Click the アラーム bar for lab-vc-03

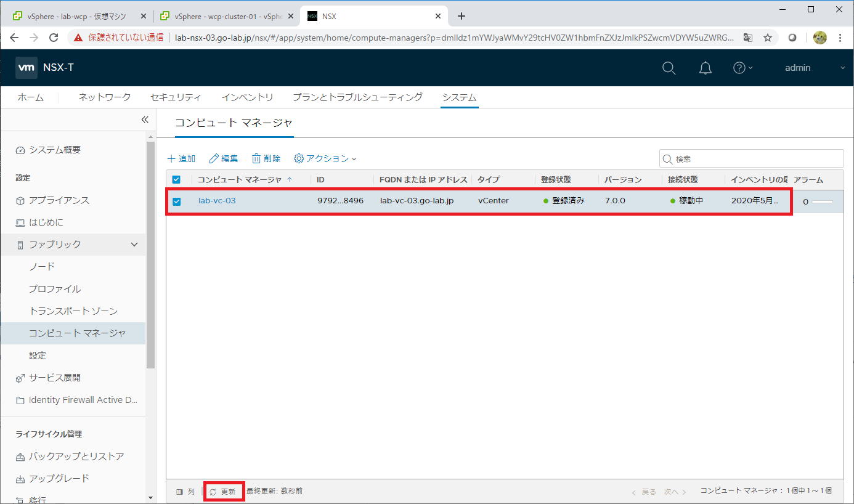click(822, 202)
